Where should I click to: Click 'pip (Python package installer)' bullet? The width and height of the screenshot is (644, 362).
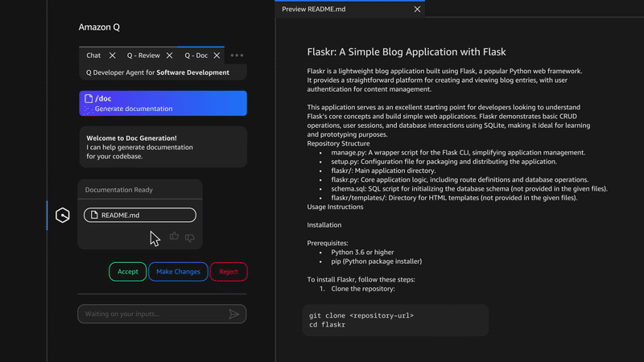point(377,261)
